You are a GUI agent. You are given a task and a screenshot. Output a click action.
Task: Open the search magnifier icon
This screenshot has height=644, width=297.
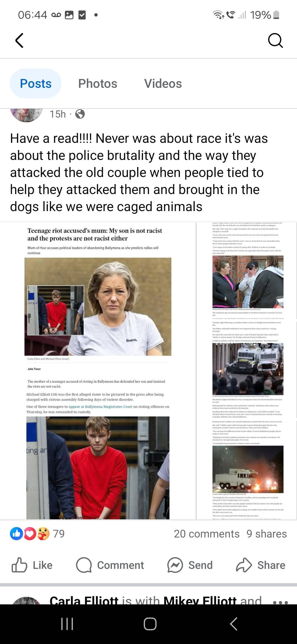tap(275, 41)
